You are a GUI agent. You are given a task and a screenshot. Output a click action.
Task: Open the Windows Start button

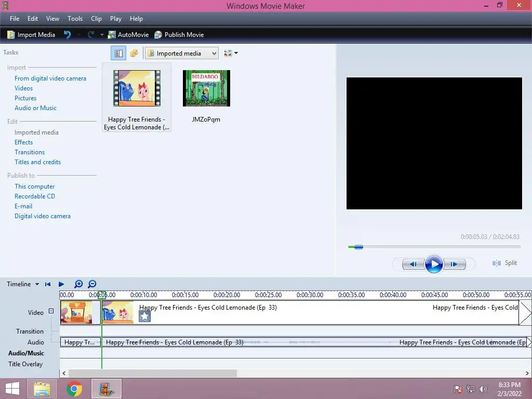[12, 389]
